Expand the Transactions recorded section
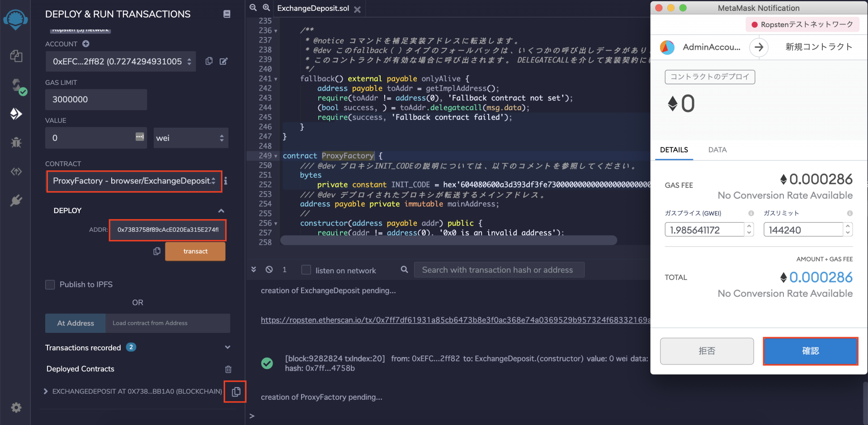868x425 pixels. pos(227,347)
